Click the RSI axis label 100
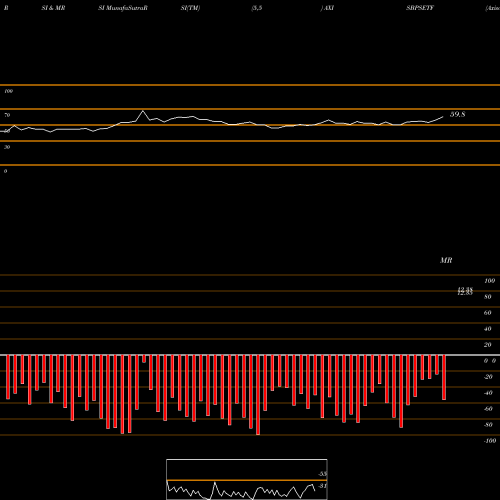The image size is (500, 500). (8, 91)
